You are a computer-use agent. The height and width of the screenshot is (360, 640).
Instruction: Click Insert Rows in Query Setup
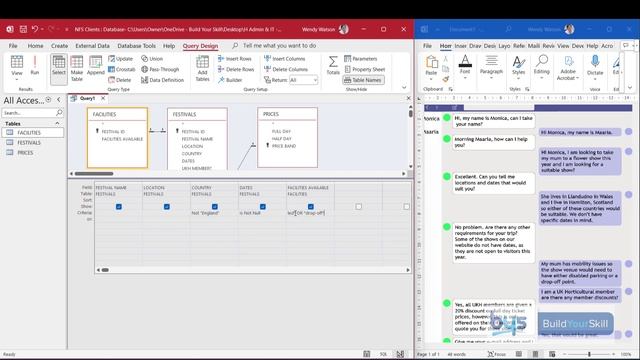(235, 59)
